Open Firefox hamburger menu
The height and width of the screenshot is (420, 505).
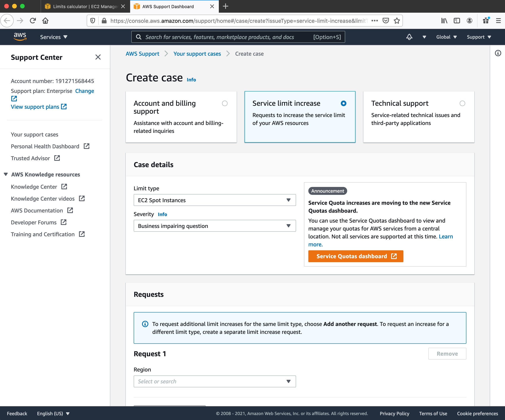498,21
